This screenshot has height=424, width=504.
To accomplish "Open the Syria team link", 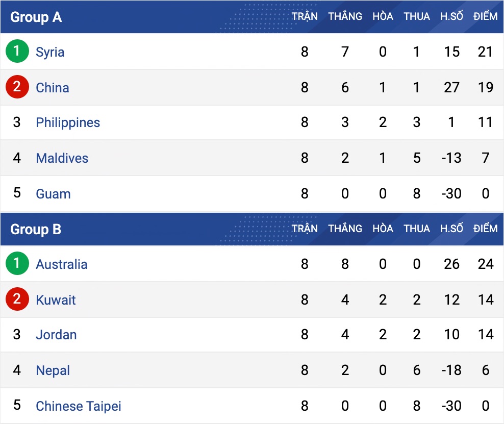I will pos(50,52).
